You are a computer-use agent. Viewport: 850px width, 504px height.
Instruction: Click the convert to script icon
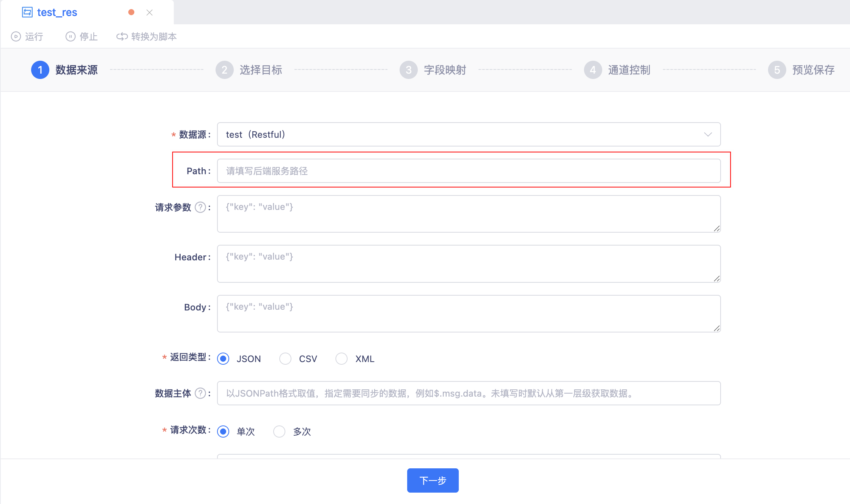coord(122,36)
